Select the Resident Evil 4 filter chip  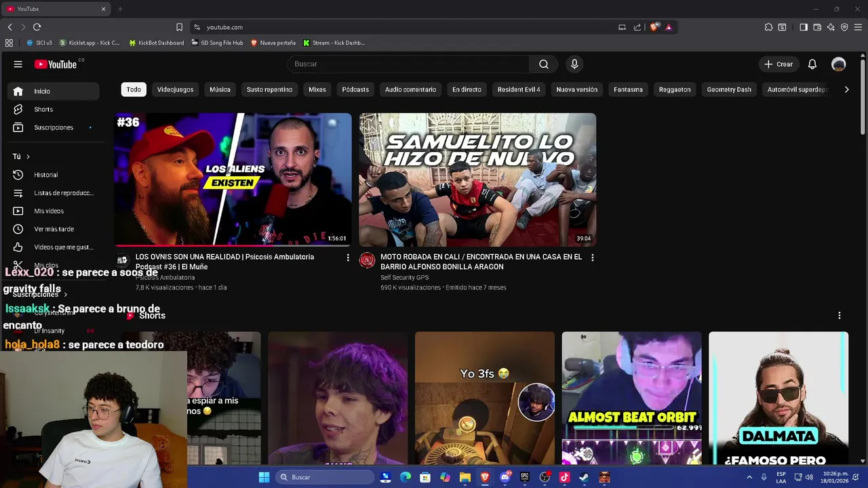click(x=519, y=89)
